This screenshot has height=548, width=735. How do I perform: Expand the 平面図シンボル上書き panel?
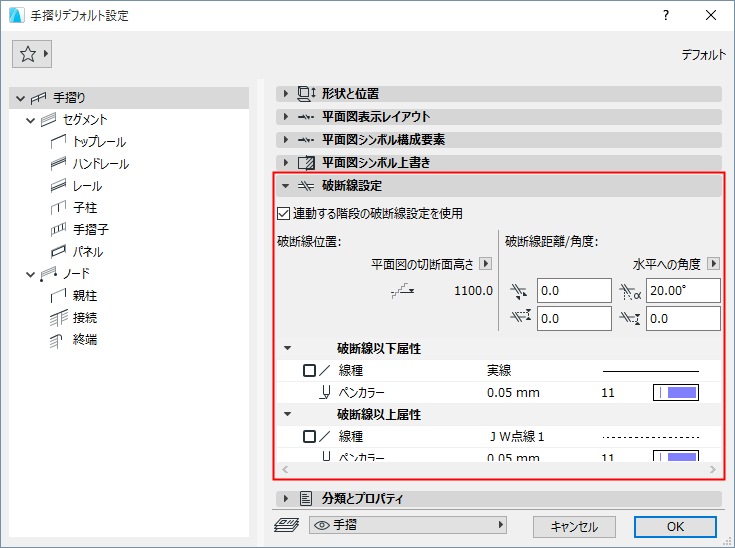[x=285, y=162]
